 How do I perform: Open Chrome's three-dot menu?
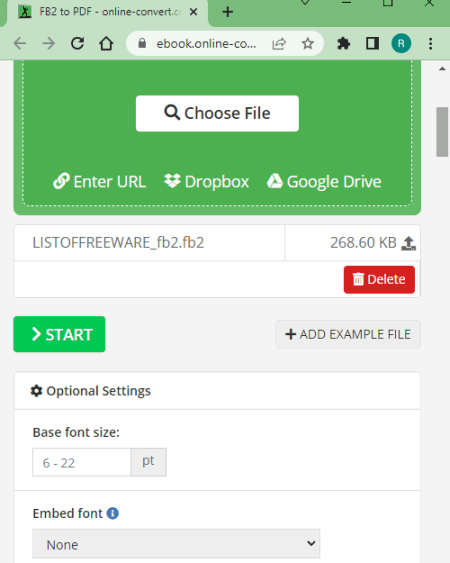pos(430,44)
